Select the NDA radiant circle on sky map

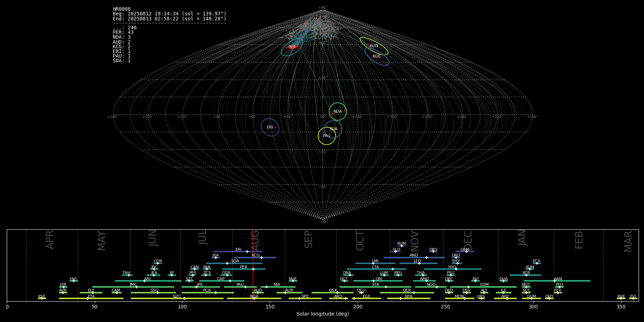338,111
